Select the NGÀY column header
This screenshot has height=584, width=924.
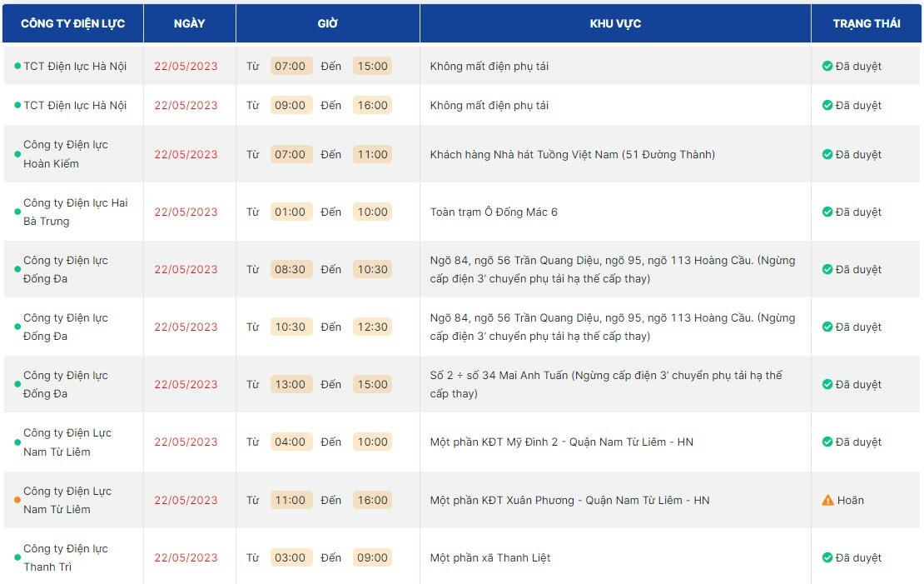click(189, 23)
